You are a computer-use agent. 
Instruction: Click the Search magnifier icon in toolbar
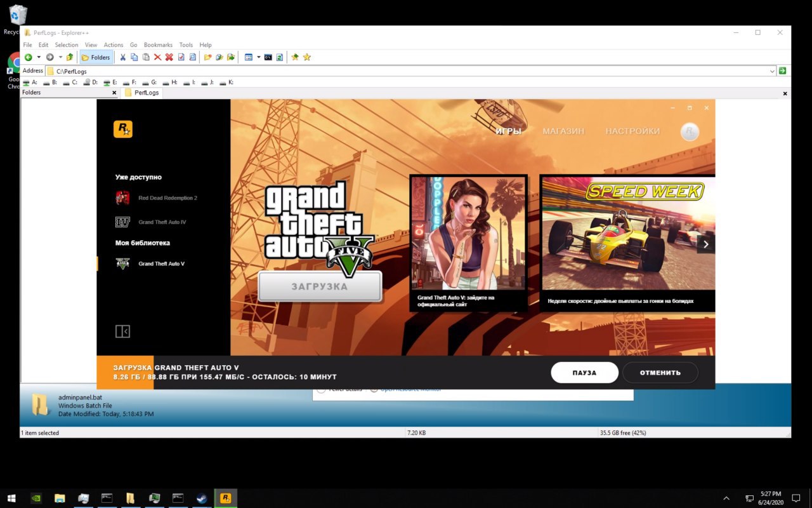pyautogui.click(x=192, y=57)
